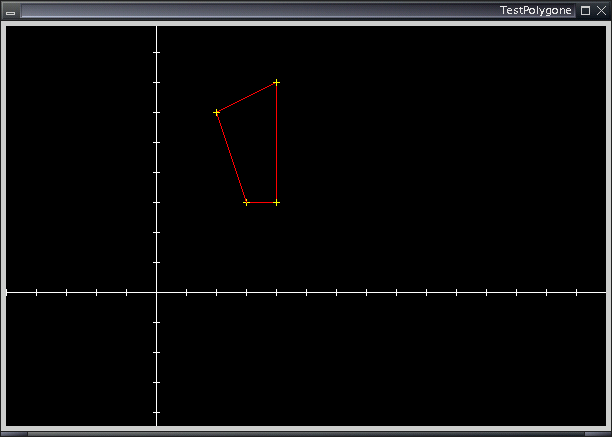Click the short horizontal red bottom edge
Viewport: 612px width, 437px height.
(x=262, y=203)
